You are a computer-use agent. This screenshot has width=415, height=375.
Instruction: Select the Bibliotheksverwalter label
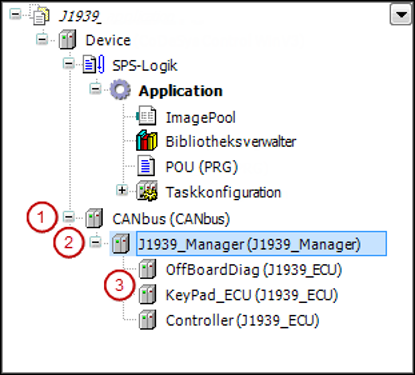pos(231,142)
